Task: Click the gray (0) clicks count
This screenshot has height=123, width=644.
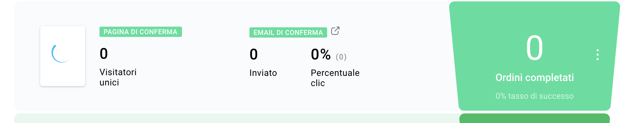Action: click(341, 57)
